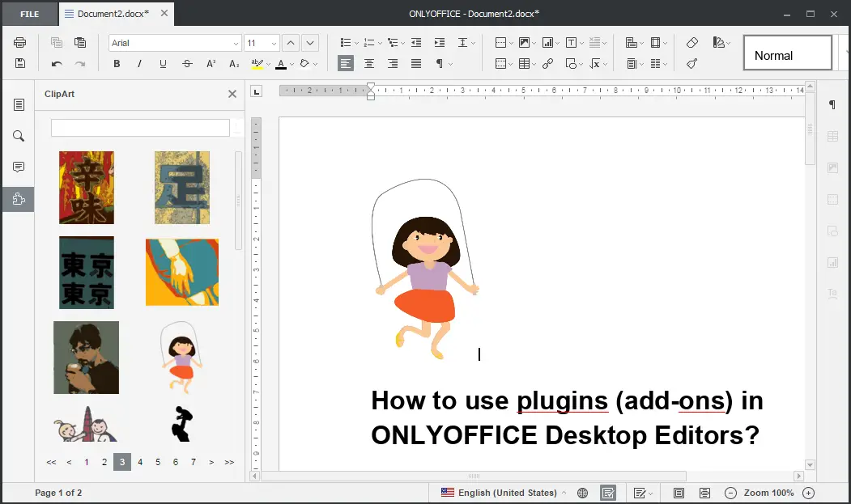Open the multilevel list dropdown arrow
This screenshot has height=504, width=851.
pos(403,43)
